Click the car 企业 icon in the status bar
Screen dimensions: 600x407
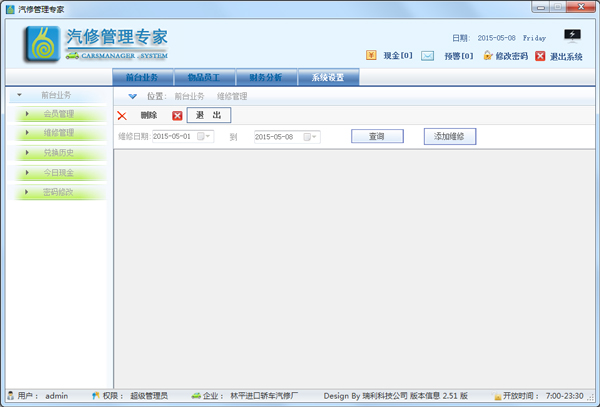click(x=196, y=396)
